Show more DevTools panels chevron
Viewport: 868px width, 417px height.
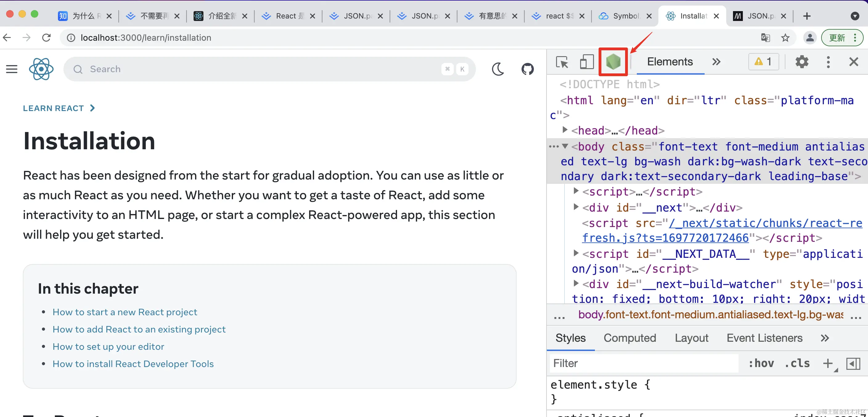point(716,62)
